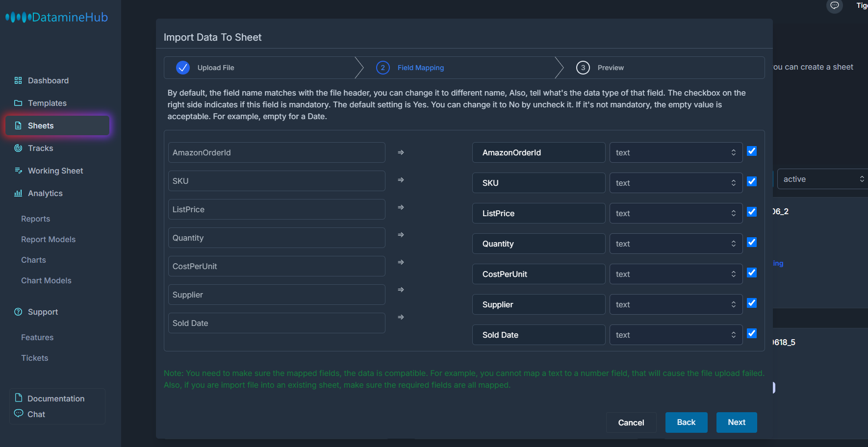Edit the SKU target field name
Screen dimensions: 868x447
coord(538,183)
